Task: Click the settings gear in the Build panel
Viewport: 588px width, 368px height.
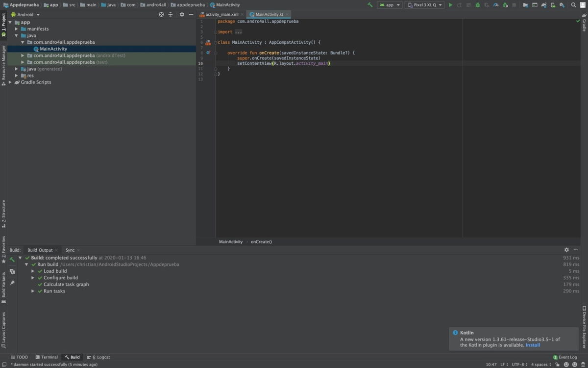Action: (x=566, y=250)
